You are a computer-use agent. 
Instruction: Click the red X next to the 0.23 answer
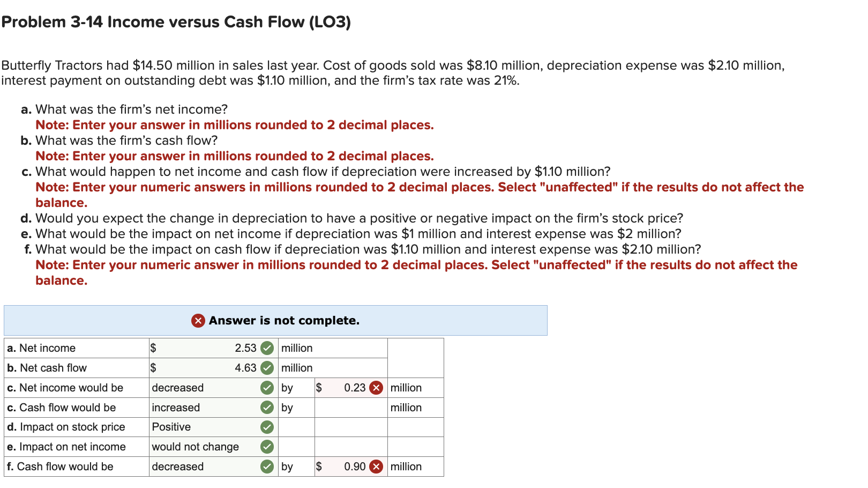377,388
